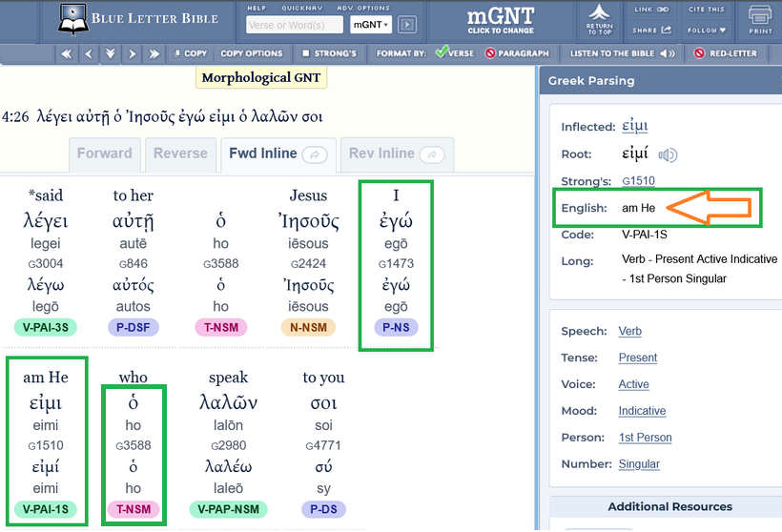The height and width of the screenshot is (532, 782).
Task: Open Adv. Options menu
Action: click(x=363, y=8)
